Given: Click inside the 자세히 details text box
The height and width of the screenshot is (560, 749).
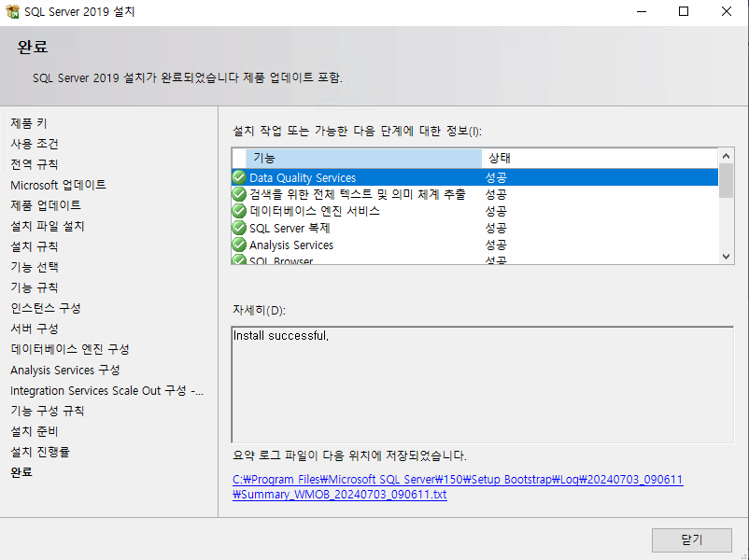Looking at the screenshot, I should [x=483, y=385].
